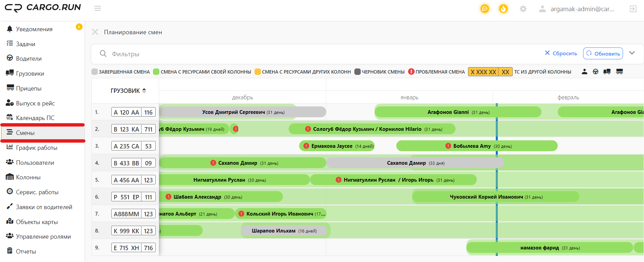Sort by ГРУЗОВИК column arrows
Screen dimensions: 644x262
[144, 90]
